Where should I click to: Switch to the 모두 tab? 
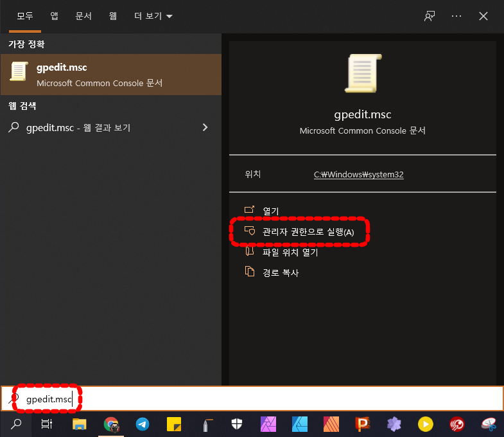tap(25, 16)
